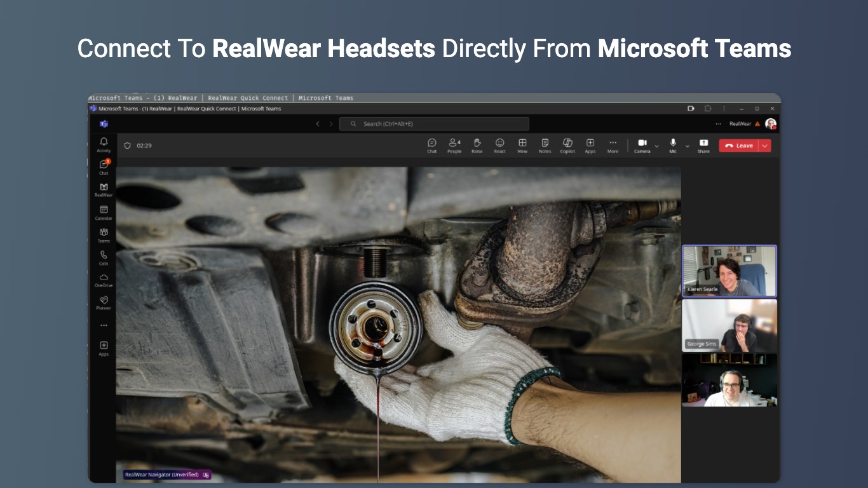The width and height of the screenshot is (868, 488).
Task: Open settings ellipsis beside RealWear name
Action: pos(719,124)
